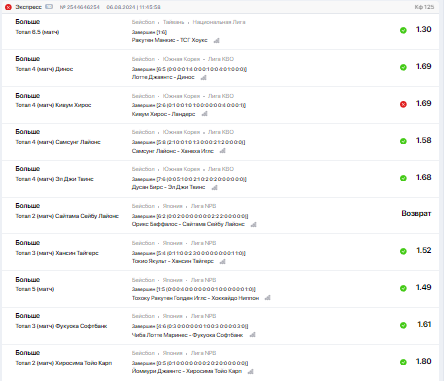Click odds value 1.30

pyautogui.click(x=424, y=29)
